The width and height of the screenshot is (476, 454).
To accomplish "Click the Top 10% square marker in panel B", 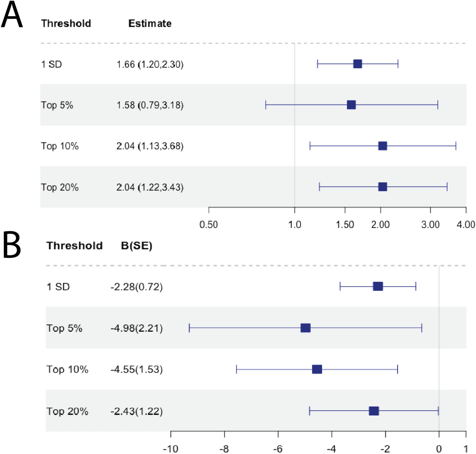I will click(x=317, y=369).
